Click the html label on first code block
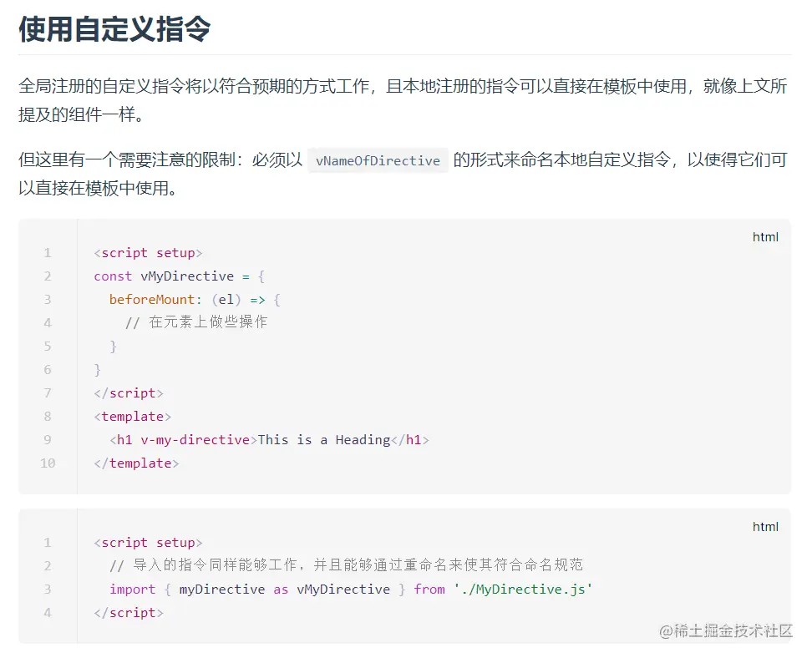The height and width of the screenshot is (658, 812). pyautogui.click(x=765, y=237)
